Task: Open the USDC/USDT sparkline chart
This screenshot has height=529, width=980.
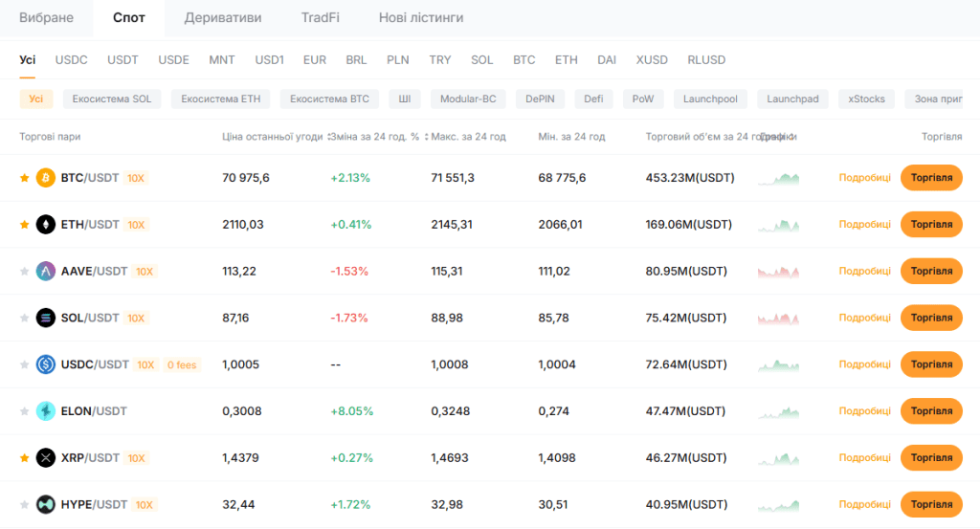Action: click(778, 365)
